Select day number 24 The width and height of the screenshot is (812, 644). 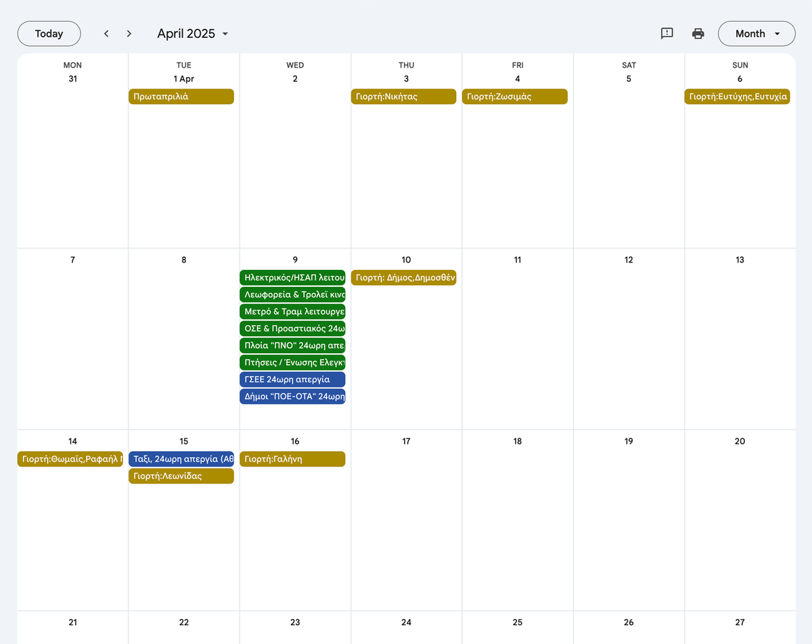pyautogui.click(x=406, y=622)
